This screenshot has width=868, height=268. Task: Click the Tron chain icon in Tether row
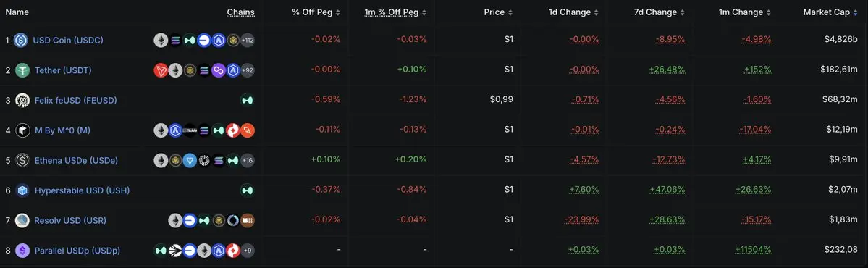[x=161, y=70]
